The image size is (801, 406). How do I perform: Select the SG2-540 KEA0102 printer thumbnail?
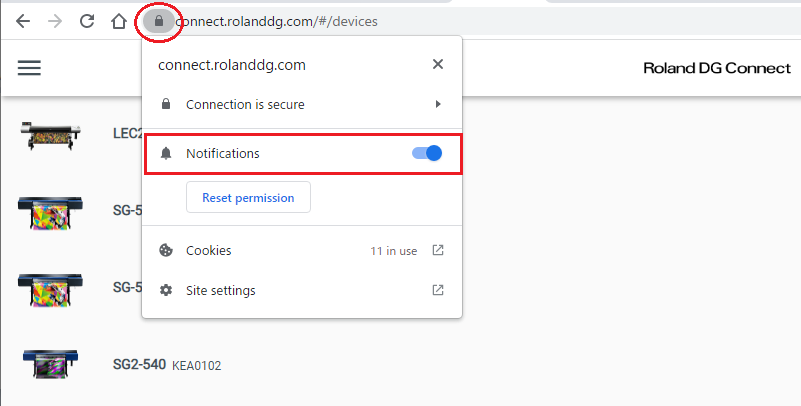51,364
